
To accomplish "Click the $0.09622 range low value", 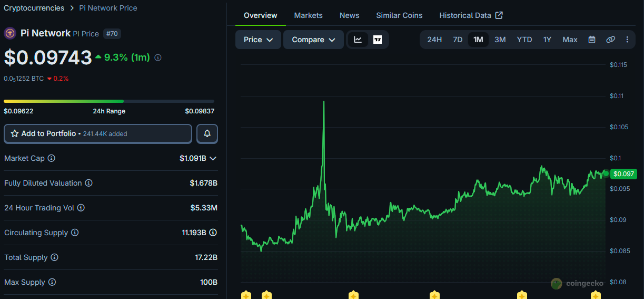I will point(18,111).
